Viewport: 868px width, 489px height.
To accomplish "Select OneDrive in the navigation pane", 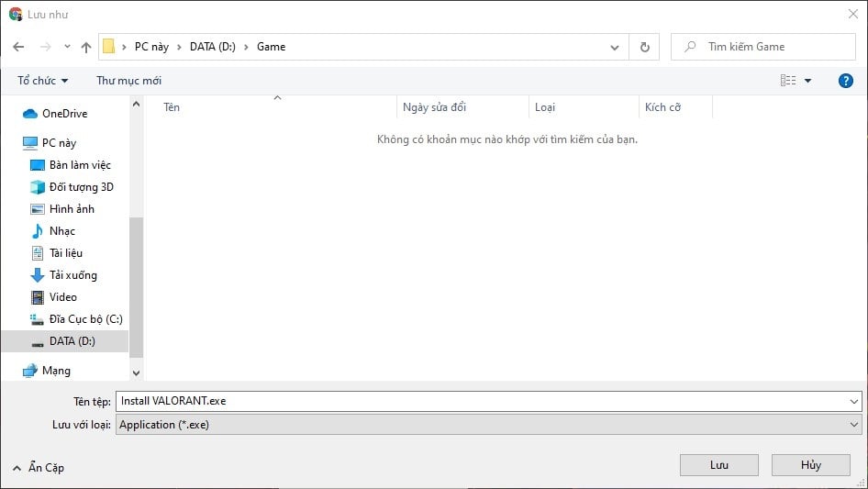I will click(64, 114).
